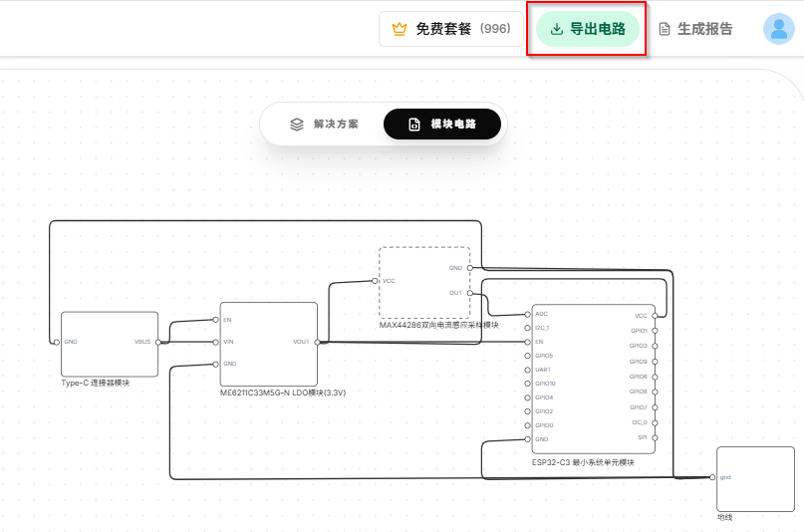Click the GPIO8 pin on ESP32-C3

[x=655, y=393]
